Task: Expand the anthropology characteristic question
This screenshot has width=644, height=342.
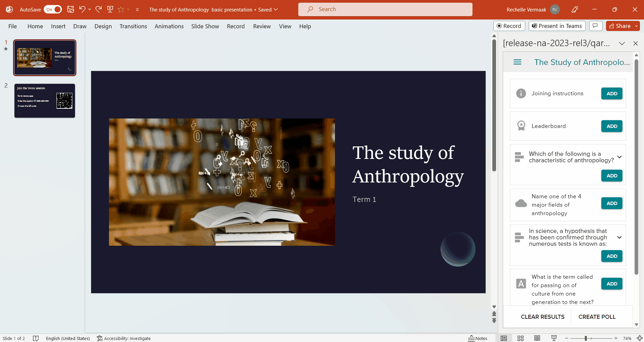Action: coord(619,157)
